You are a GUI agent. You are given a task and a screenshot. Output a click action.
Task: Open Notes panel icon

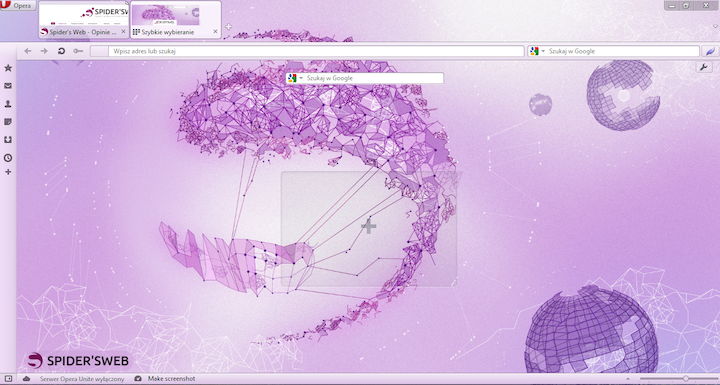(8, 122)
